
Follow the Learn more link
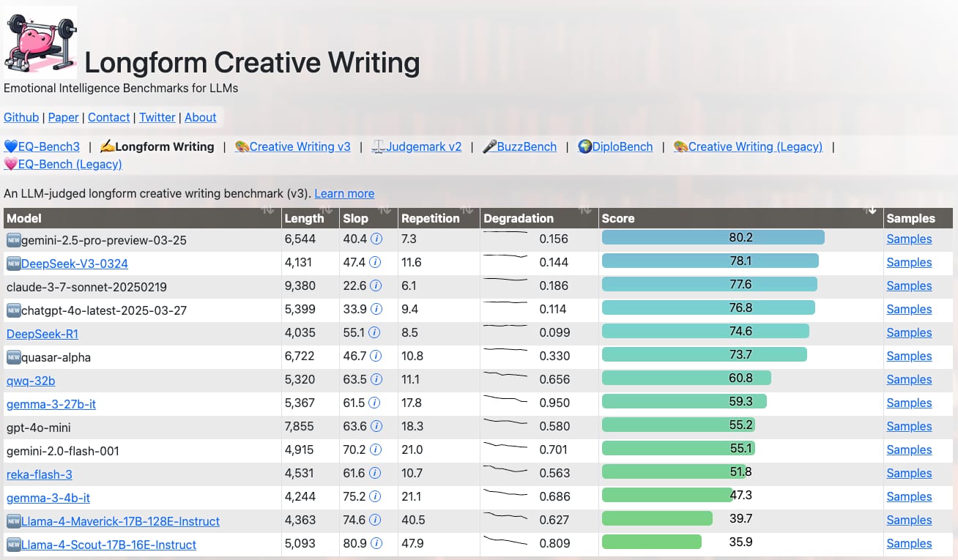pos(344,193)
